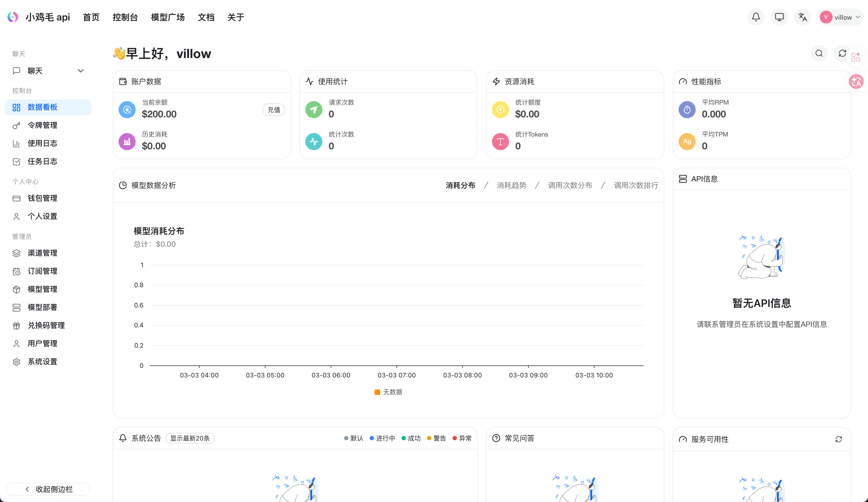The height and width of the screenshot is (502, 868).
Task: Collapse the sidebar with 收起侧边栏
Action: point(48,489)
